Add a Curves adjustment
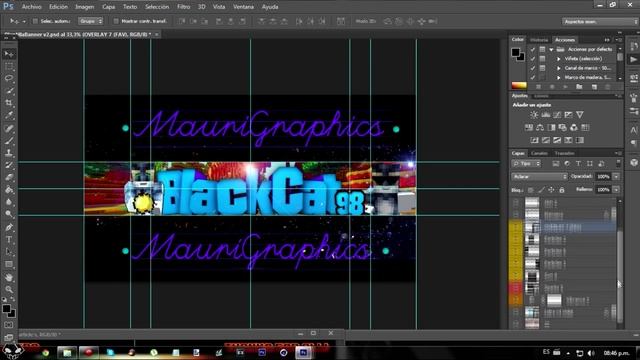This screenshot has width=640, height=360. [x=557, y=115]
